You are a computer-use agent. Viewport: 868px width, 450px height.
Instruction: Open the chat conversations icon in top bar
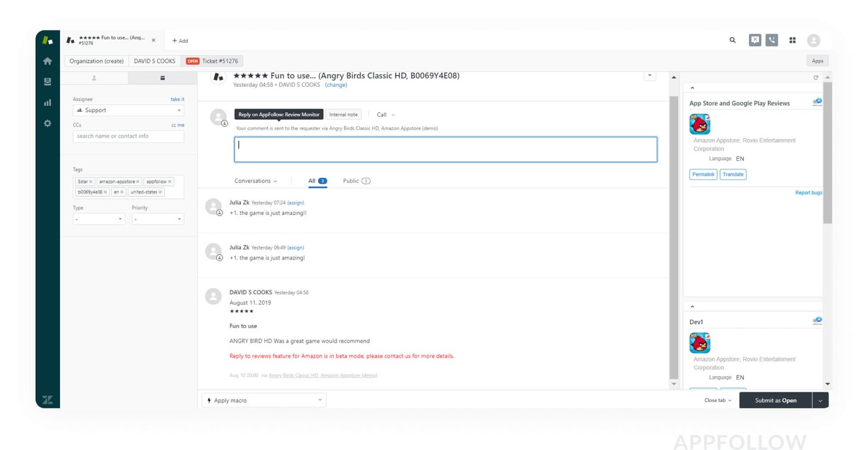tap(755, 40)
